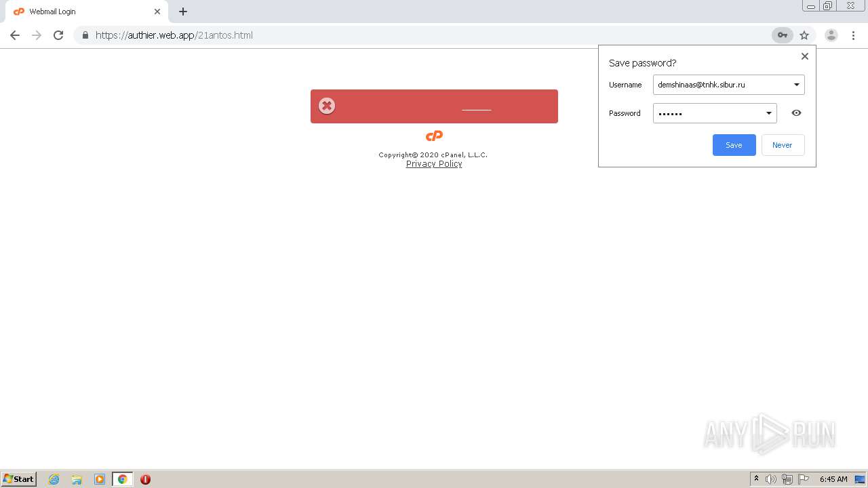Open a new tab with plus button
The height and width of the screenshot is (488, 868).
pos(183,12)
